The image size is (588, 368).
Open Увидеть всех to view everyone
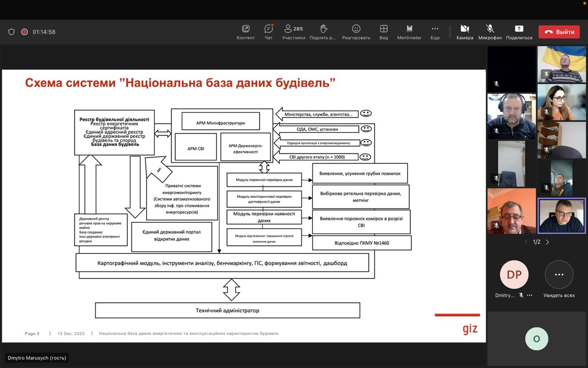(559, 280)
